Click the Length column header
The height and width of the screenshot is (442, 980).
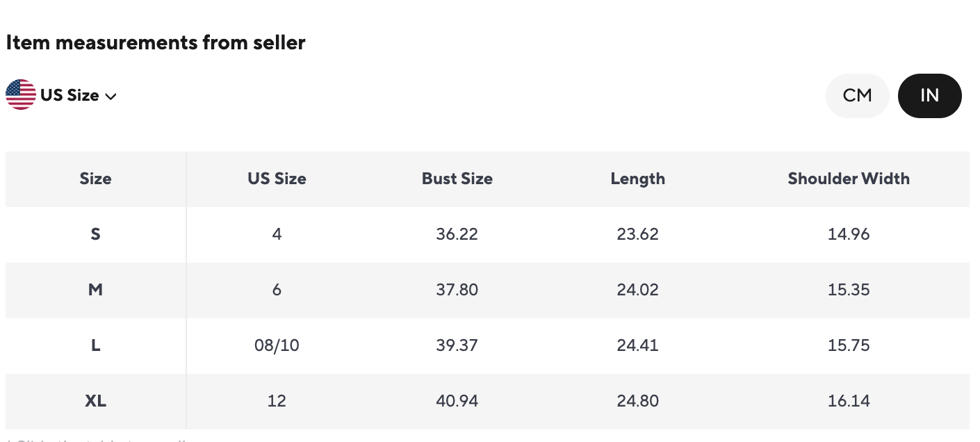pos(637,179)
